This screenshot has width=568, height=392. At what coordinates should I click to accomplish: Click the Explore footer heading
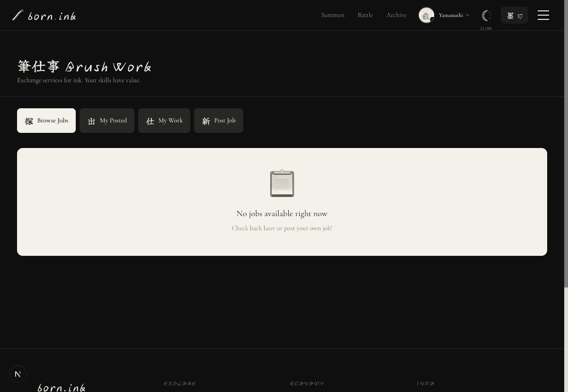coord(180,383)
